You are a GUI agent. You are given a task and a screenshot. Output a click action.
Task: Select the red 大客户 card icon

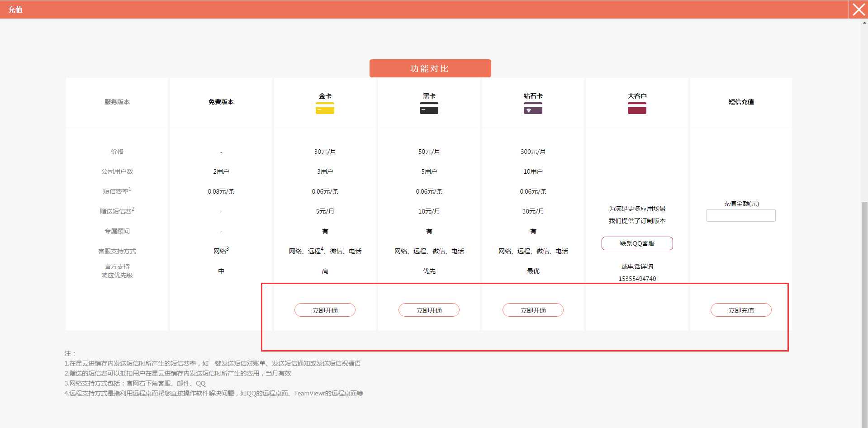[x=637, y=109]
